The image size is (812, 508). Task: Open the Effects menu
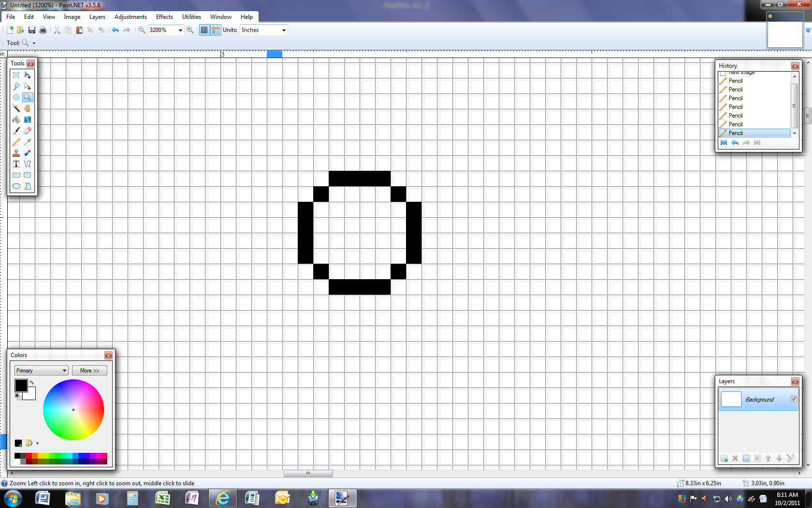[164, 17]
